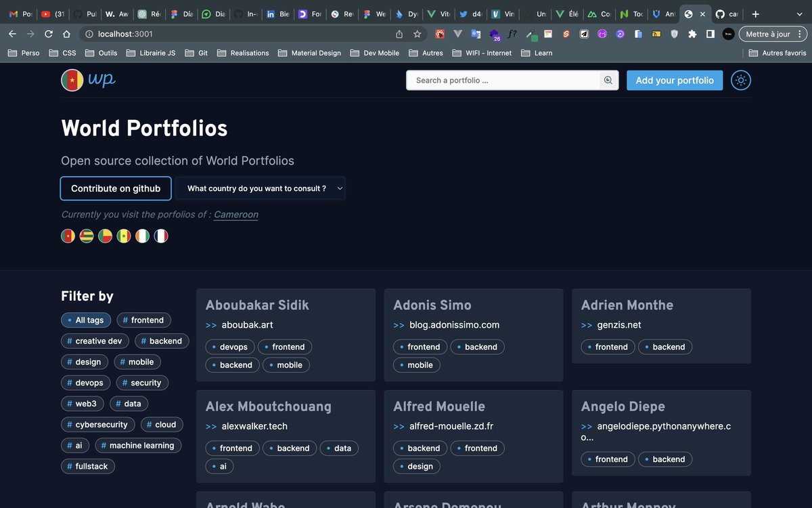
Task: Select the Togo flag icon
Action: [87, 236]
